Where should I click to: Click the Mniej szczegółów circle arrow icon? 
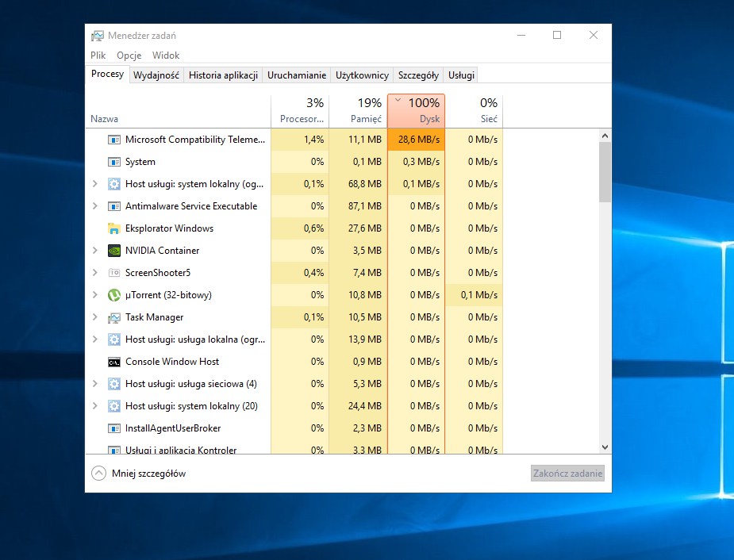(x=98, y=474)
